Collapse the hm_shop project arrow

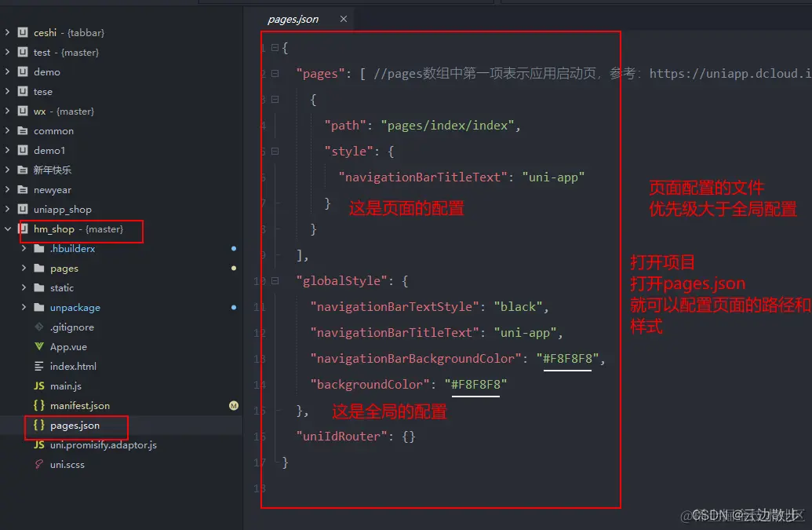[7, 228]
